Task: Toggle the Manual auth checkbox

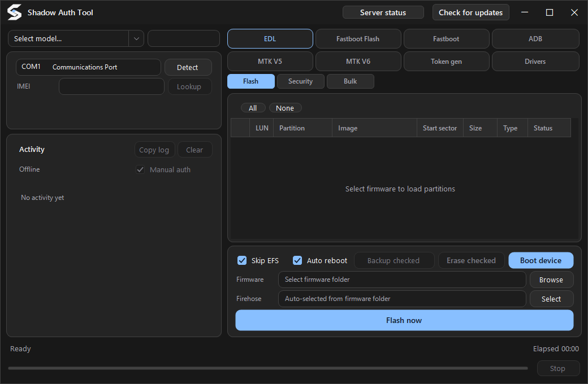Action: [140, 170]
